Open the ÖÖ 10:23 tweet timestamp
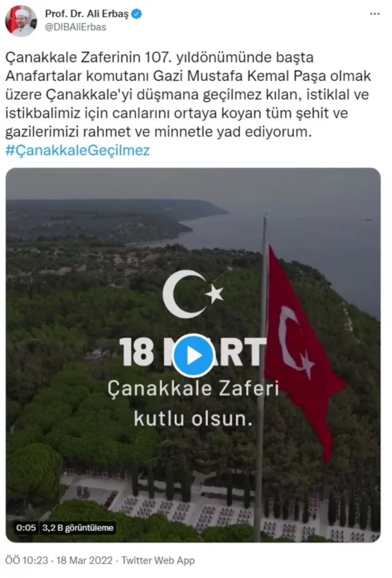 [27, 561]
